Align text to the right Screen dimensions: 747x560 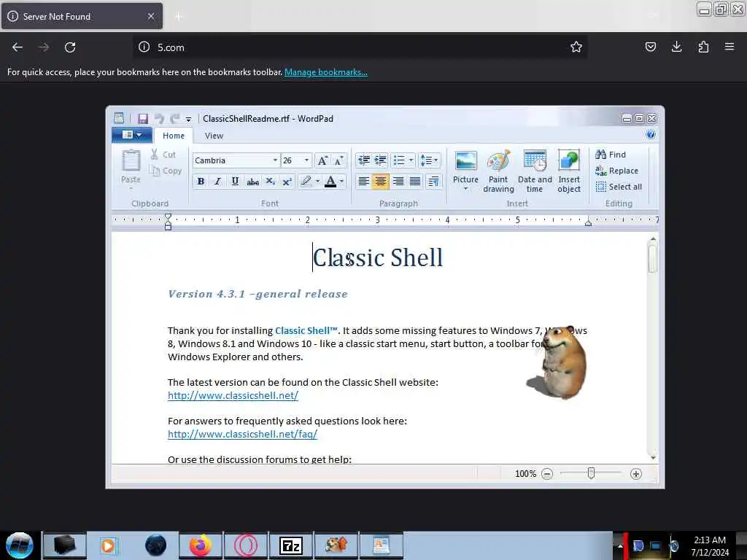coord(398,182)
